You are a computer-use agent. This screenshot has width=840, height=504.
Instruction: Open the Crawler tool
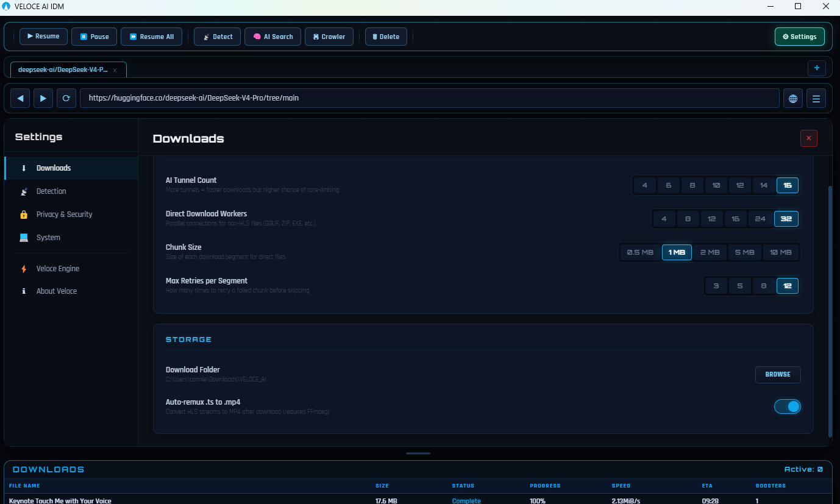point(329,37)
